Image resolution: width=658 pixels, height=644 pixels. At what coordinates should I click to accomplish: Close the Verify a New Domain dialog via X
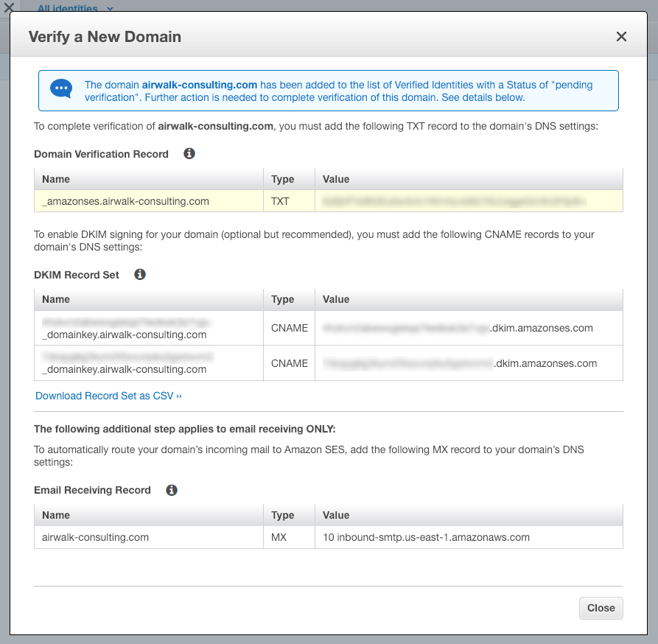[621, 37]
